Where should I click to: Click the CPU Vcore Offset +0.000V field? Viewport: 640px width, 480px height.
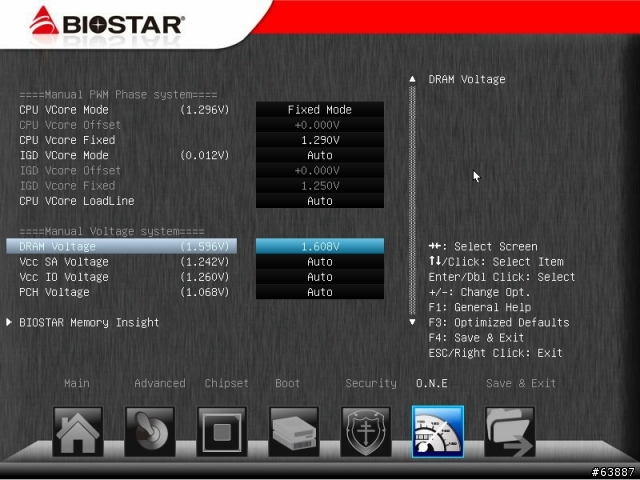coord(320,125)
